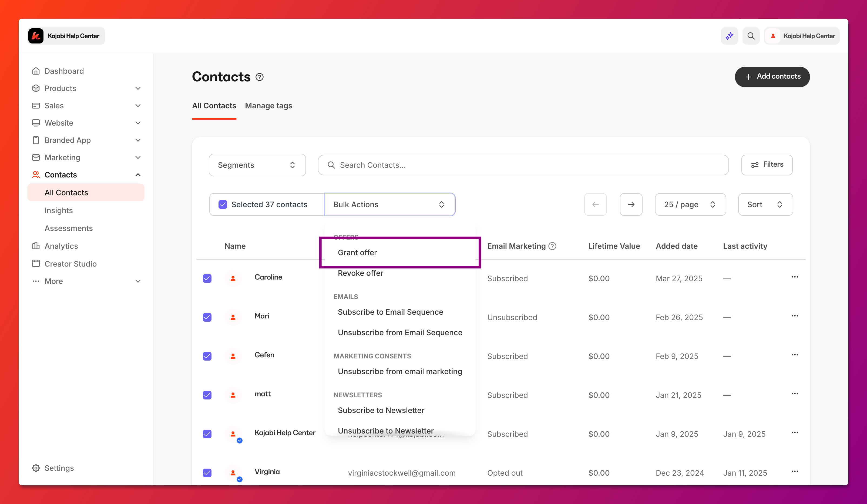Collapse the Contacts sidebar section
867x504 pixels.
[138, 175]
